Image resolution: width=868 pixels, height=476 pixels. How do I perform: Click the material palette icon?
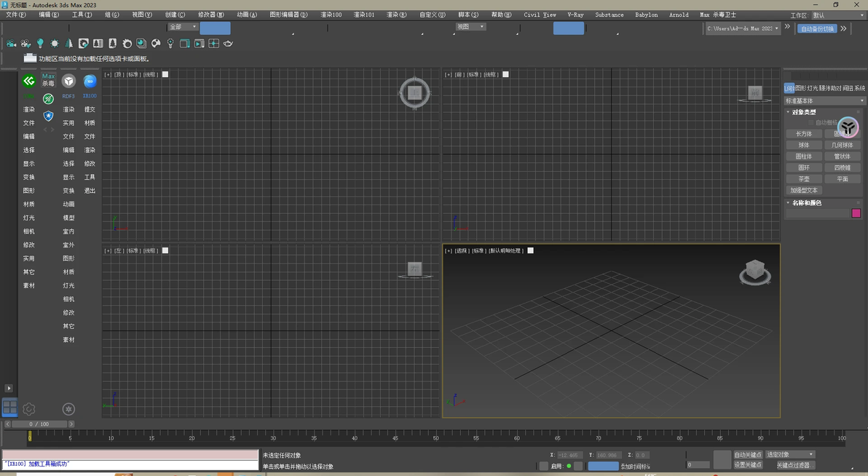coord(156,43)
